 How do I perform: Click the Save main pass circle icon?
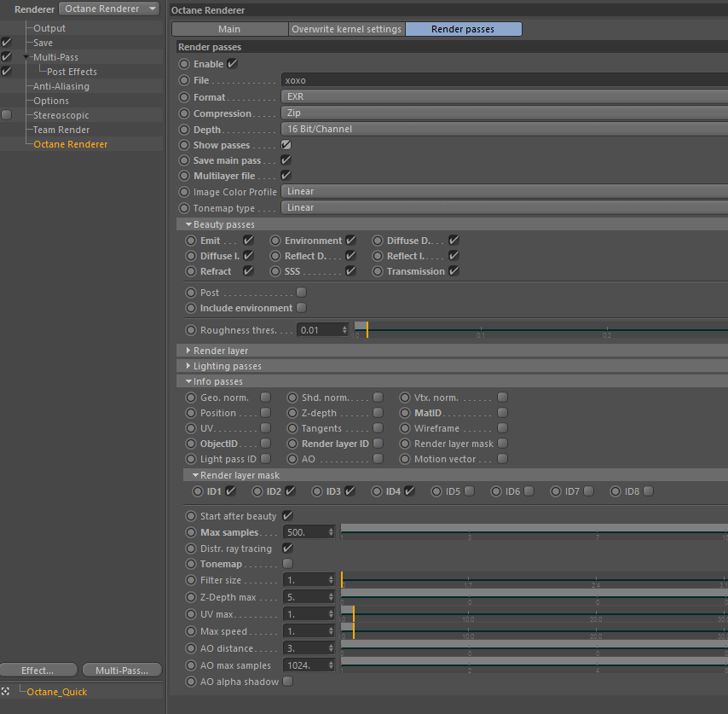coord(184,160)
